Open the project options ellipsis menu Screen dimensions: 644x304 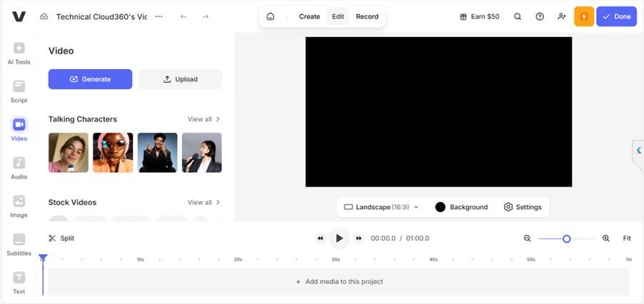point(159,16)
